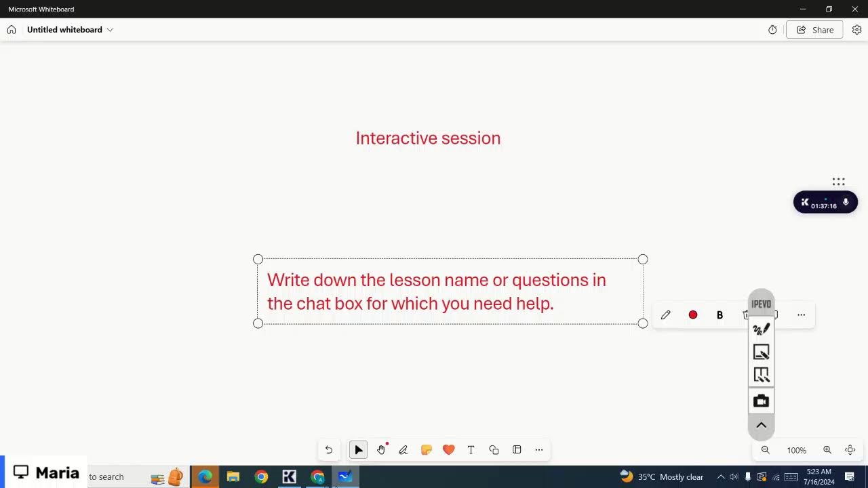Select the IPEVO whiteboard mode tool
The height and width of the screenshot is (488, 868).
(x=761, y=375)
